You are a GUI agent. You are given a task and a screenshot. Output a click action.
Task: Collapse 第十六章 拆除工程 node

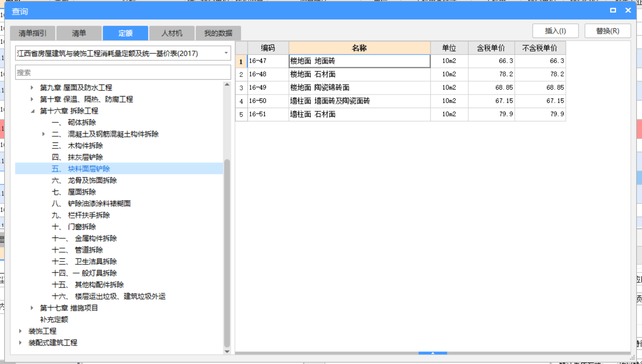pyautogui.click(x=32, y=111)
